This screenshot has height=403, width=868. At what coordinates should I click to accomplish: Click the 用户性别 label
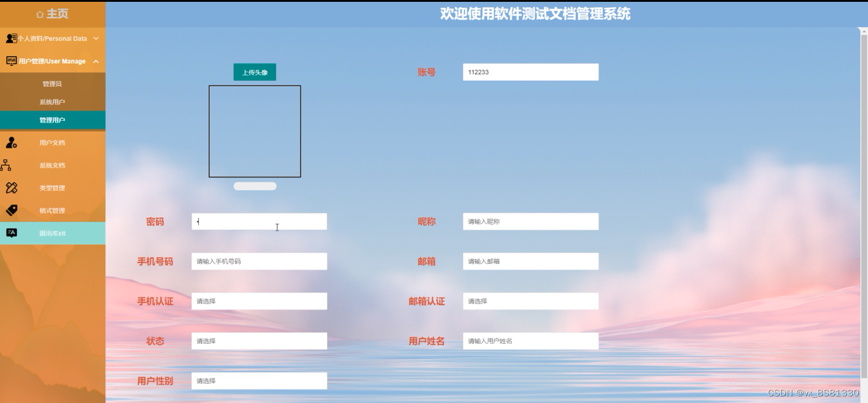tap(155, 381)
